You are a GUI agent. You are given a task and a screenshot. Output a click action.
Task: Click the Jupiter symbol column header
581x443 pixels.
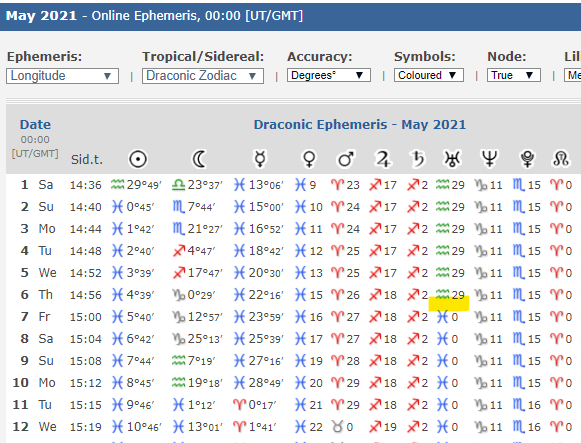(x=383, y=159)
